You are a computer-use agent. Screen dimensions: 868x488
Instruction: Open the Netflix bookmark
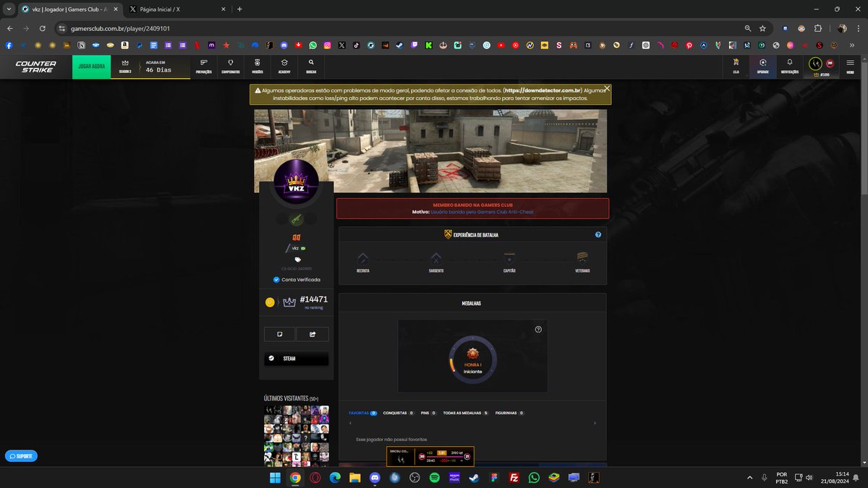point(197,45)
